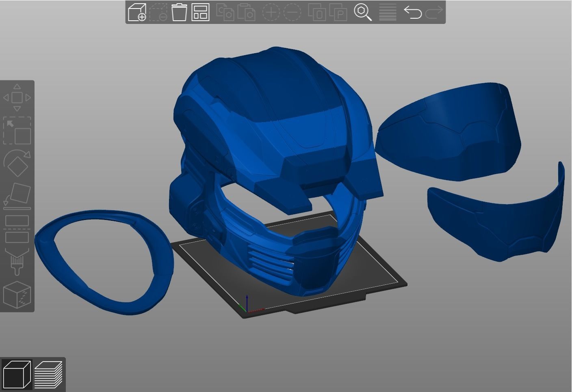
Task: Undo the last action
Action: tap(412, 12)
